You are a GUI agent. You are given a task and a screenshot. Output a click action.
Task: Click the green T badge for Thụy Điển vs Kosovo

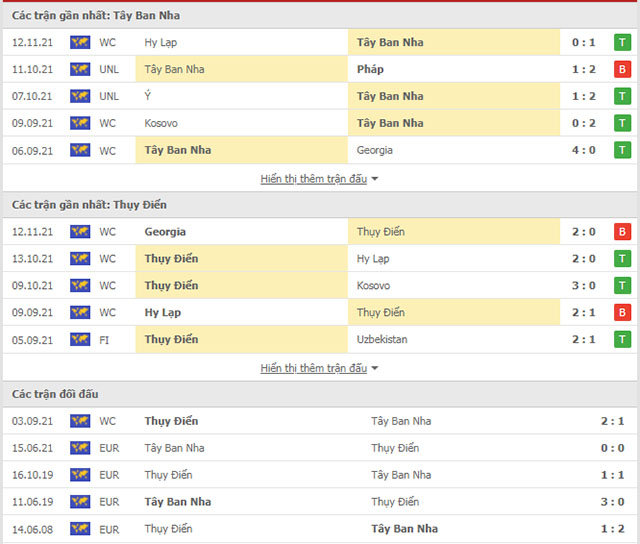pos(622,286)
